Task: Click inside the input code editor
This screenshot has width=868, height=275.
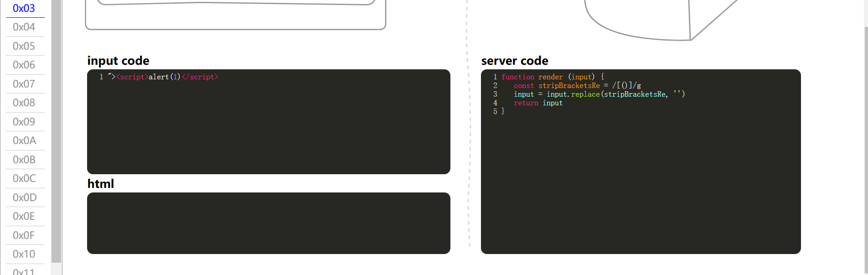Action: pyautogui.click(x=269, y=128)
